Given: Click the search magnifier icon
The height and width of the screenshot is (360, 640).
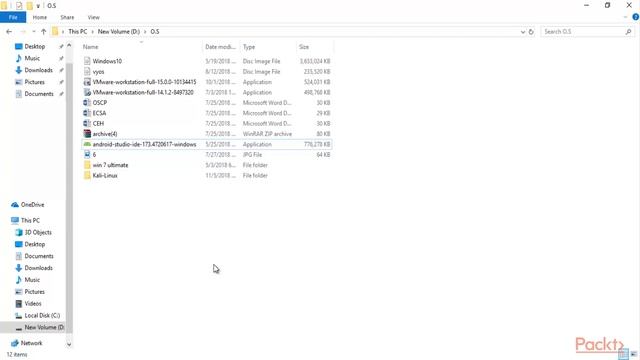Looking at the screenshot, I should (x=628, y=31).
